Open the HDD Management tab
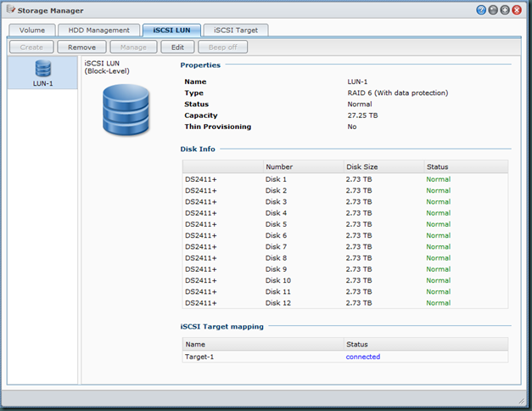The height and width of the screenshot is (411, 532). click(x=98, y=30)
